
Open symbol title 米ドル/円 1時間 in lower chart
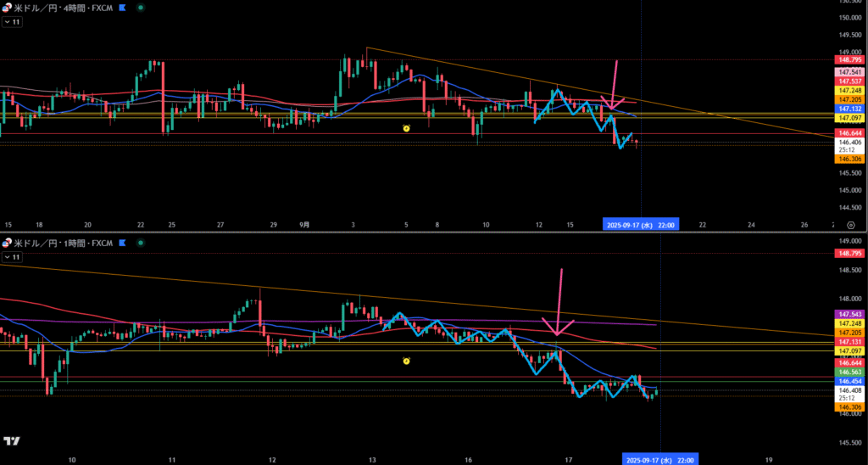click(64, 243)
